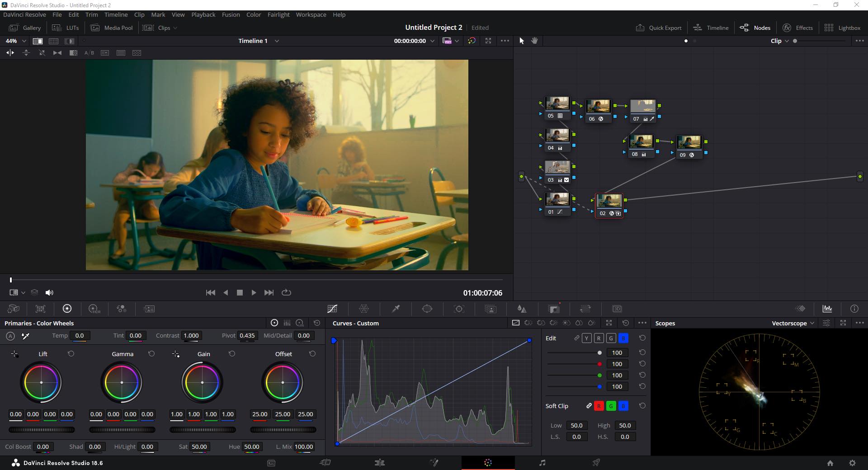The width and height of the screenshot is (868, 470).
Task: Toggle the R channel curve edit
Action: (x=599, y=338)
